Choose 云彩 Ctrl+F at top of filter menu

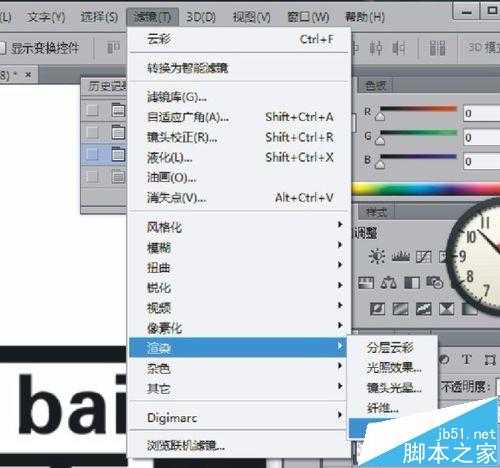click(x=238, y=40)
